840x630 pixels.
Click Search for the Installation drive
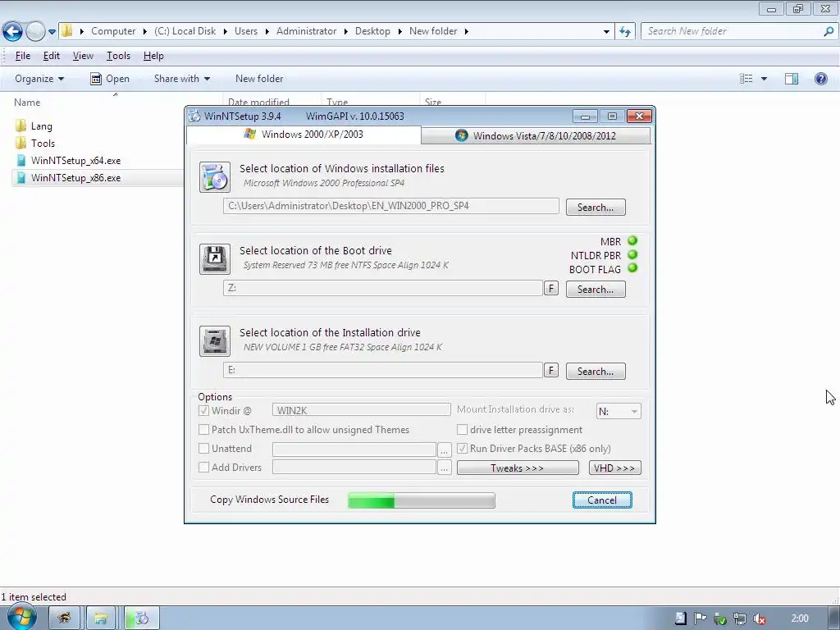pos(596,372)
